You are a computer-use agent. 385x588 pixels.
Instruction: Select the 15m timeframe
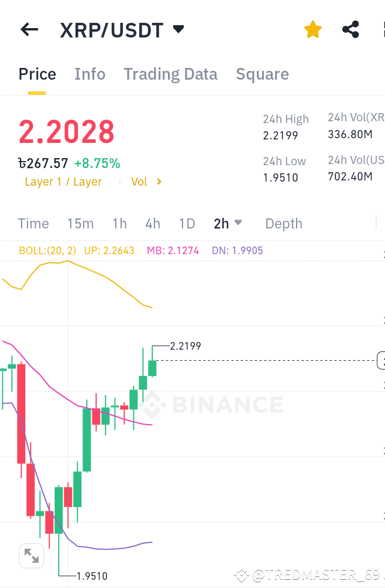[x=80, y=223]
